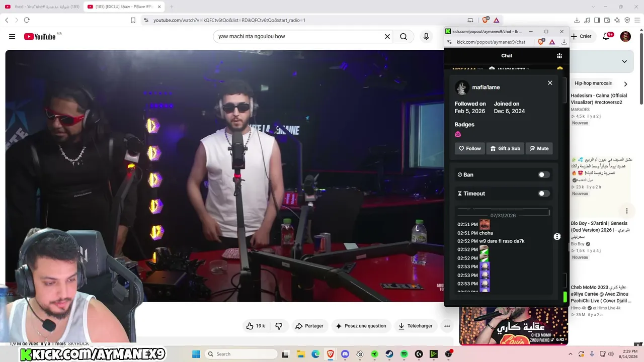644x362 pixels.
Task: Open the Brave Wallet toolbar icon
Action: coord(607,20)
